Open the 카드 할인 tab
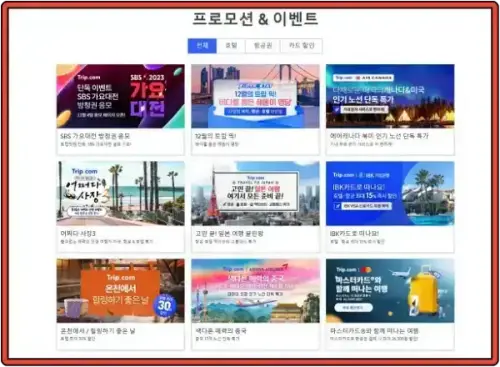Viewport: 500px width, 367px height. click(x=301, y=46)
